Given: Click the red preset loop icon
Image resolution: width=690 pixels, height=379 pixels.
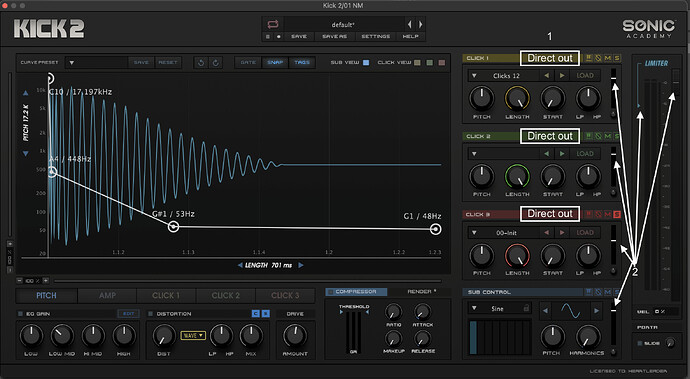Looking at the screenshot, I should [x=273, y=24].
